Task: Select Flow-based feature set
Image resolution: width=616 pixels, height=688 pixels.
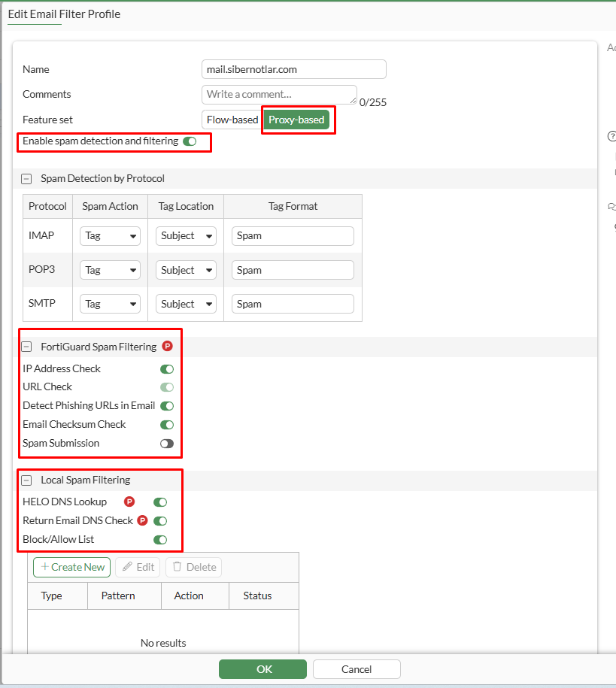Action: 232,120
